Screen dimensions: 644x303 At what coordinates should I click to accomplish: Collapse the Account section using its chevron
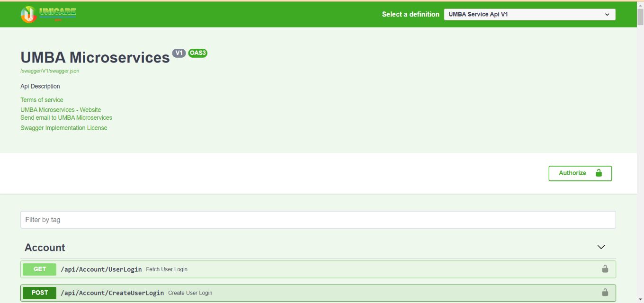point(601,247)
